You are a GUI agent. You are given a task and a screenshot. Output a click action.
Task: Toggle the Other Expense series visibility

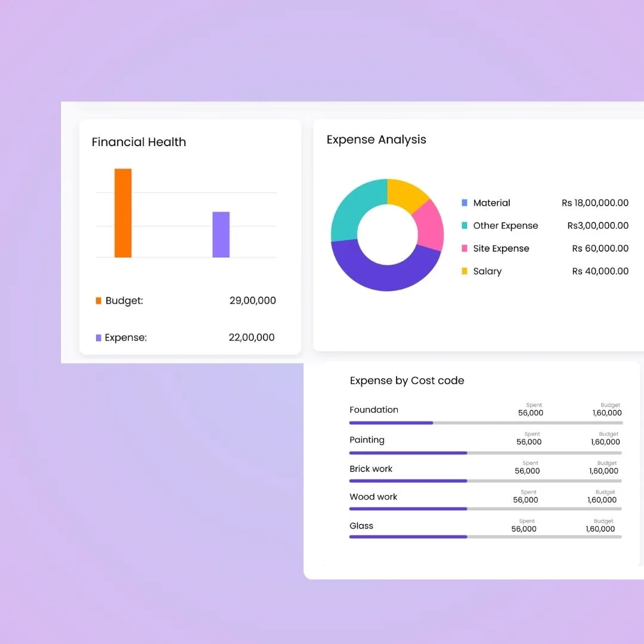[x=505, y=225]
